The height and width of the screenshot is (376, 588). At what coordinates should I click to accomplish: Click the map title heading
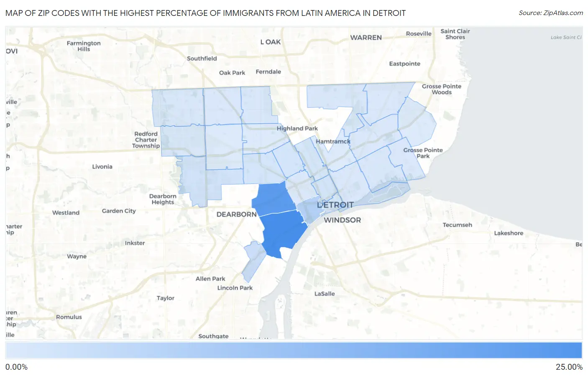point(205,13)
